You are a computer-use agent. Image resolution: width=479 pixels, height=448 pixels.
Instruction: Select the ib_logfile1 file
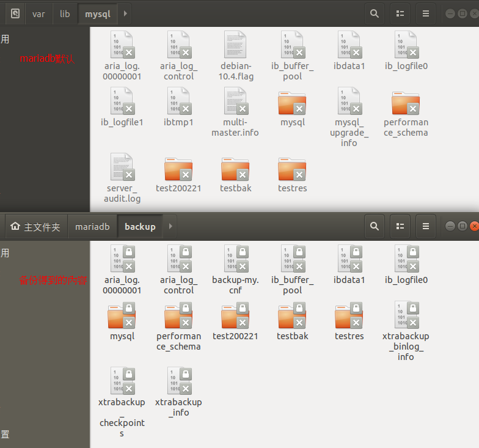click(x=122, y=101)
